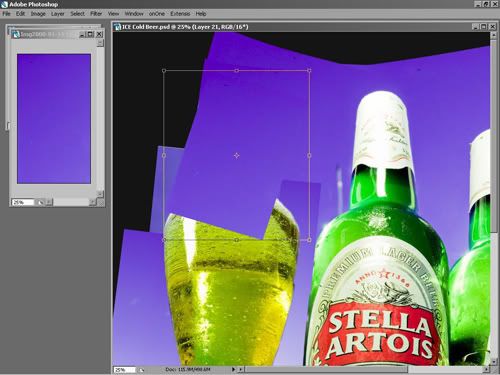Click the top-left transform bounding box handle

coord(164,71)
